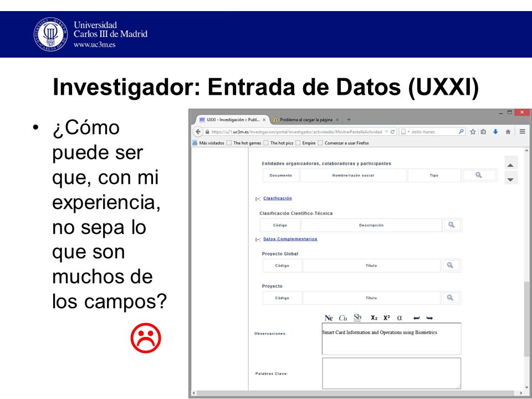532x399 pixels.
Task: Undo with the left arrow editor icon
Action: pos(417,318)
